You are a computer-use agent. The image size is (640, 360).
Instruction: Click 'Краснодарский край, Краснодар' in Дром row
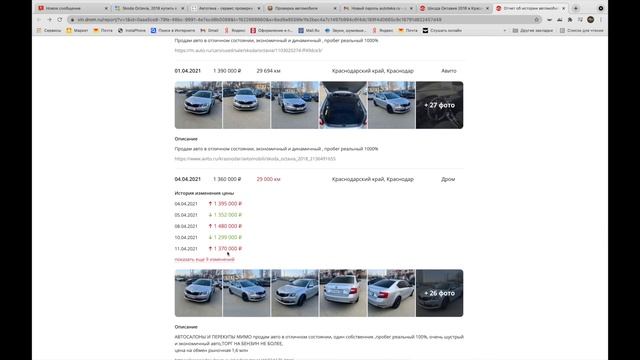tap(373, 179)
